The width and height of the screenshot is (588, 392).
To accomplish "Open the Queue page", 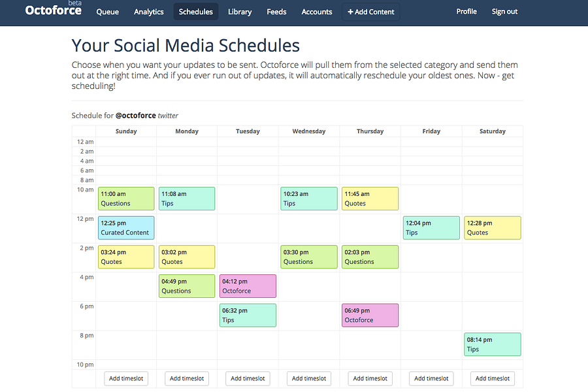I will (x=108, y=12).
